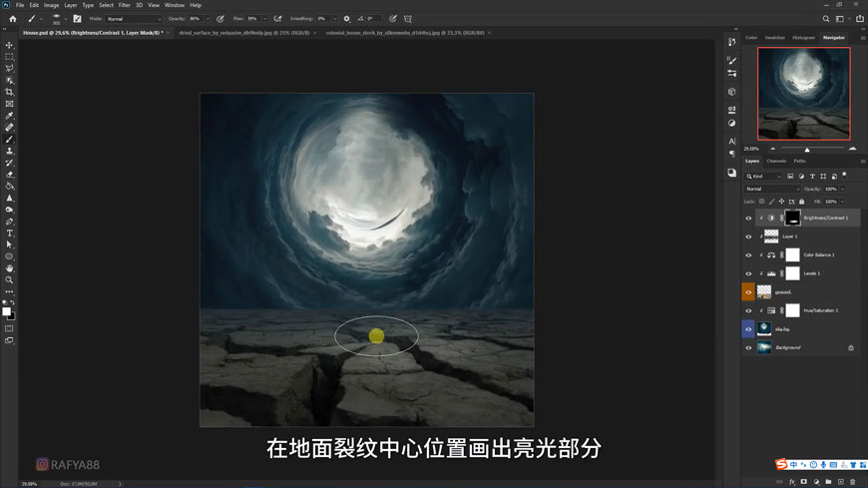Hide the Background layer
868x488 pixels.
(748, 348)
